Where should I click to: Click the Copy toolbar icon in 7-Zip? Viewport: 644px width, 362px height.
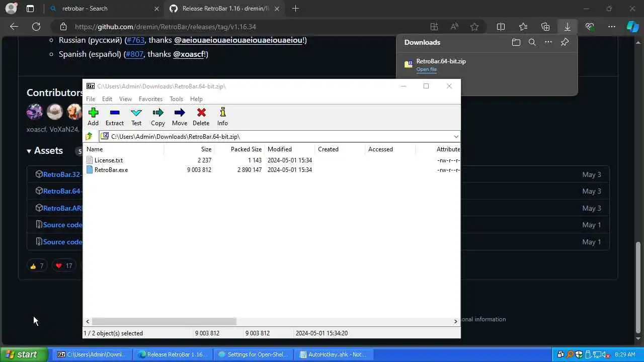[x=158, y=117]
